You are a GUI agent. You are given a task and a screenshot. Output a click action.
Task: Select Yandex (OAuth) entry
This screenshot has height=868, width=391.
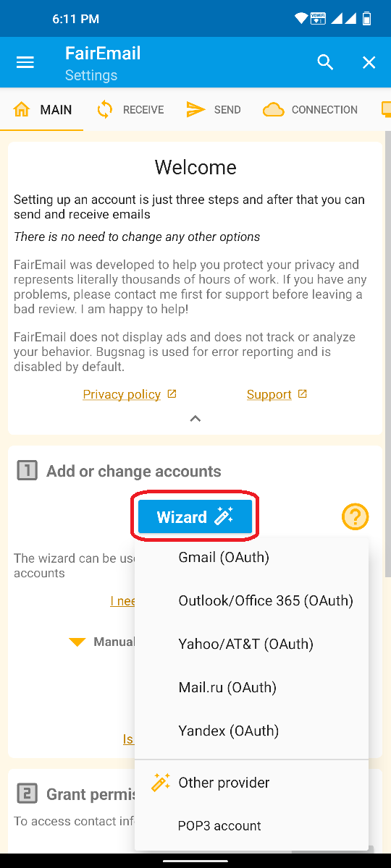click(251, 731)
